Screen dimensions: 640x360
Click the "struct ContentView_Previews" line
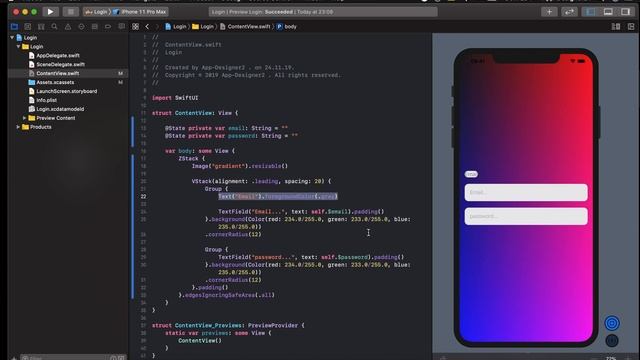[228, 325]
